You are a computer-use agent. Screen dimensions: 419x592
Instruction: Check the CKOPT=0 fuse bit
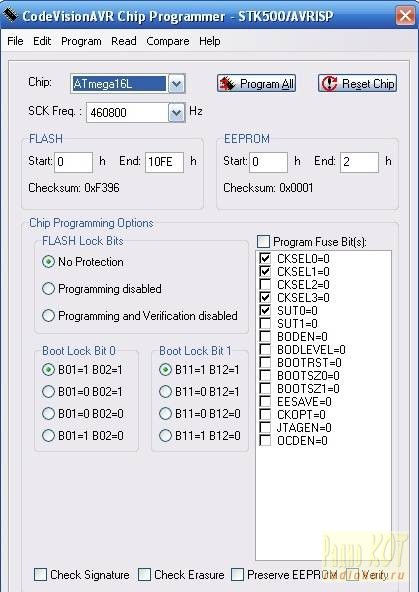265,414
